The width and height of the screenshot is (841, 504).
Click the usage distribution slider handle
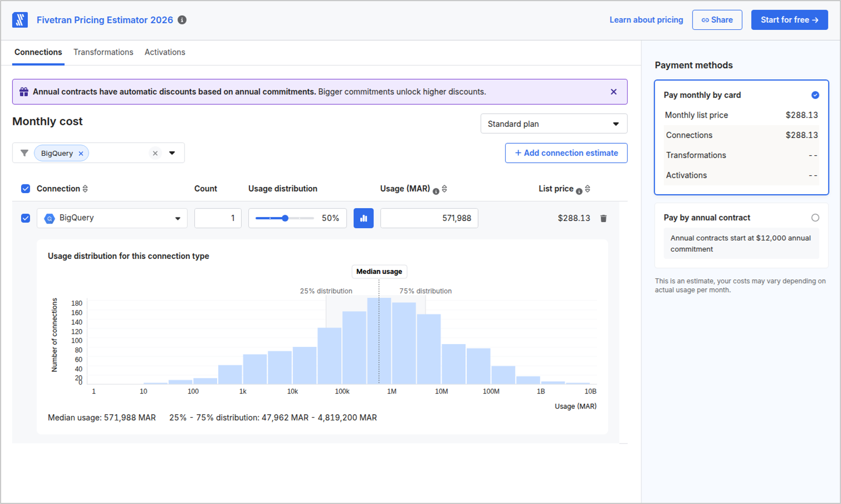coord(285,218)
